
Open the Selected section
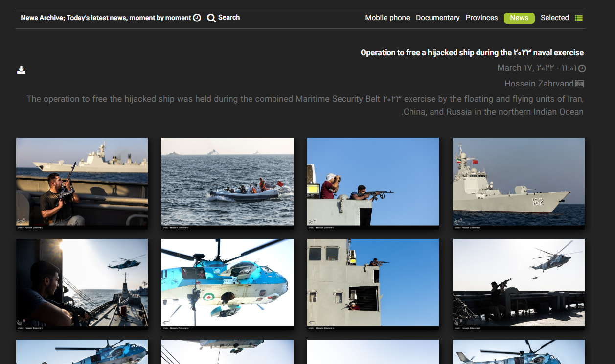click(x=554, y=18)
